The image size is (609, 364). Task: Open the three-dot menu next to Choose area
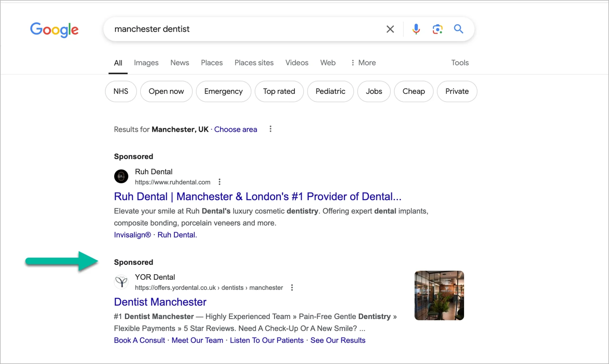[270, 129]
